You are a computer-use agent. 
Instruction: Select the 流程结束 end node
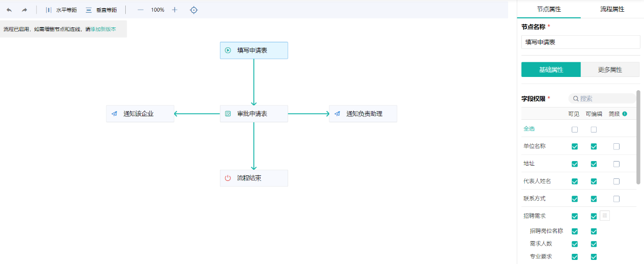click(x=254, y=178)
